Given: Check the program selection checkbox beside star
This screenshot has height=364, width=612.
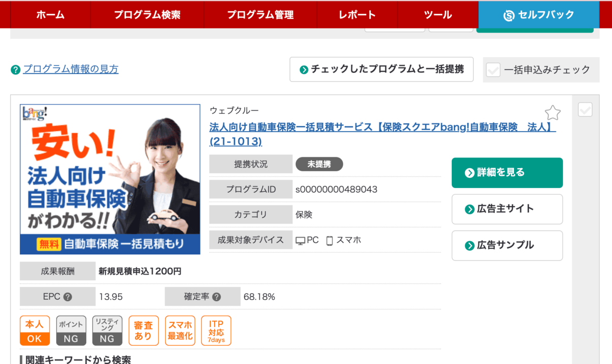Looking at the screenshot, I should (585, 110).
